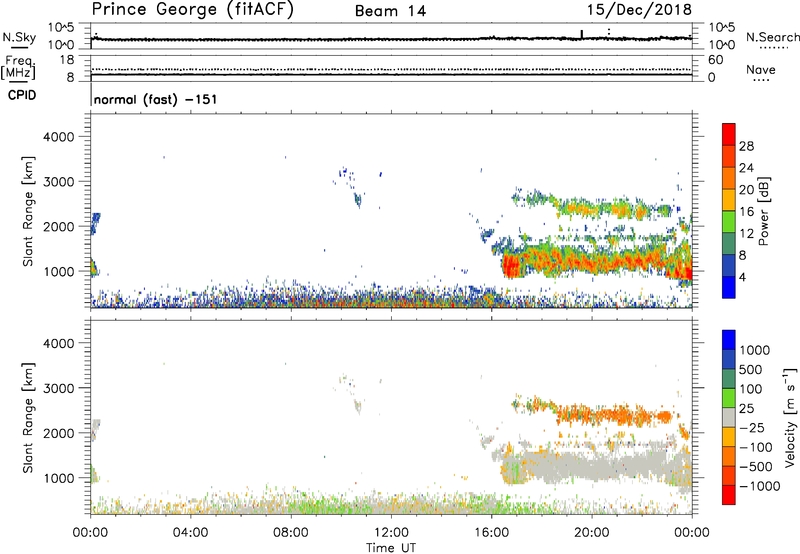Click the 'Time UT' axis title
The image size is (800, 554).
391,548
